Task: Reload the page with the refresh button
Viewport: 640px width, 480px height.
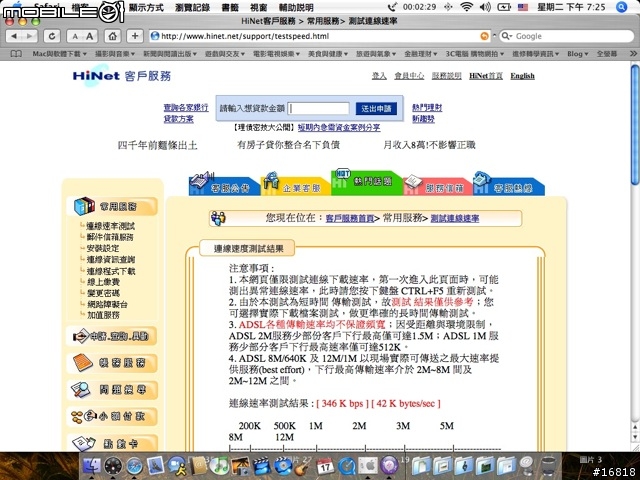Action: pos(52,36)
